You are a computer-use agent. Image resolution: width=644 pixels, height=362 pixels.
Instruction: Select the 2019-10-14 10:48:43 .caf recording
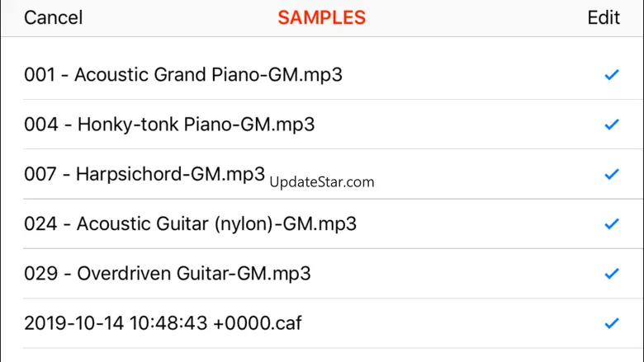click(x=163, y=323)
